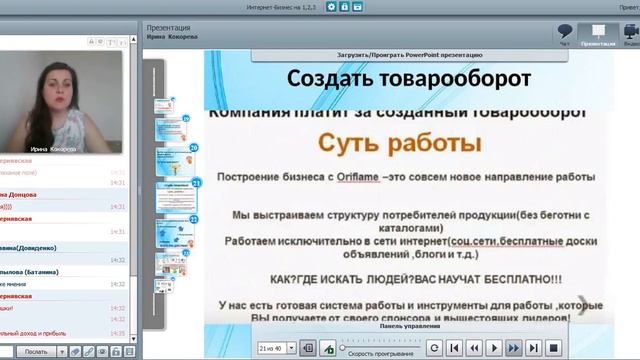
Task: Toggle the slide panel button in control panel
Action: point(309,348)
